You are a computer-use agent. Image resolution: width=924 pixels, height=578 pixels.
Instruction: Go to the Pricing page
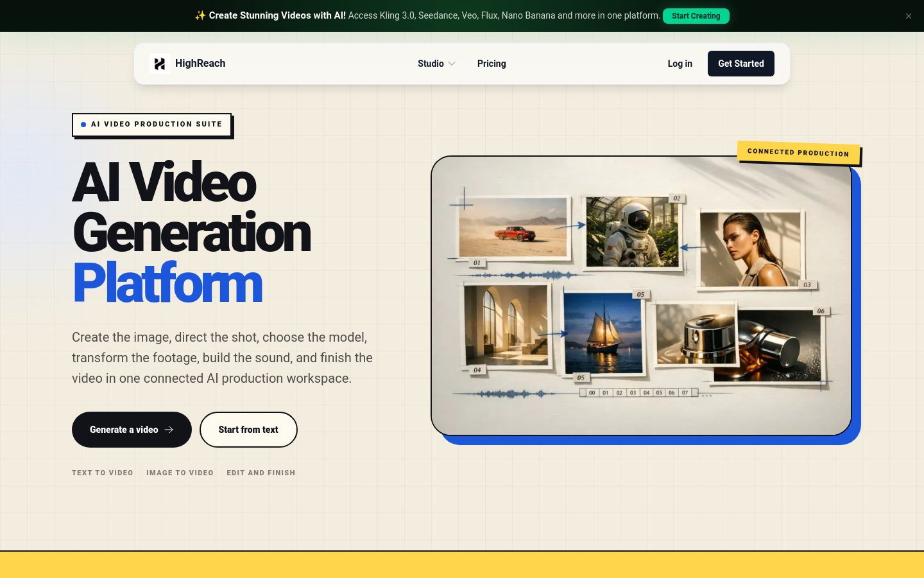[492, 64]
